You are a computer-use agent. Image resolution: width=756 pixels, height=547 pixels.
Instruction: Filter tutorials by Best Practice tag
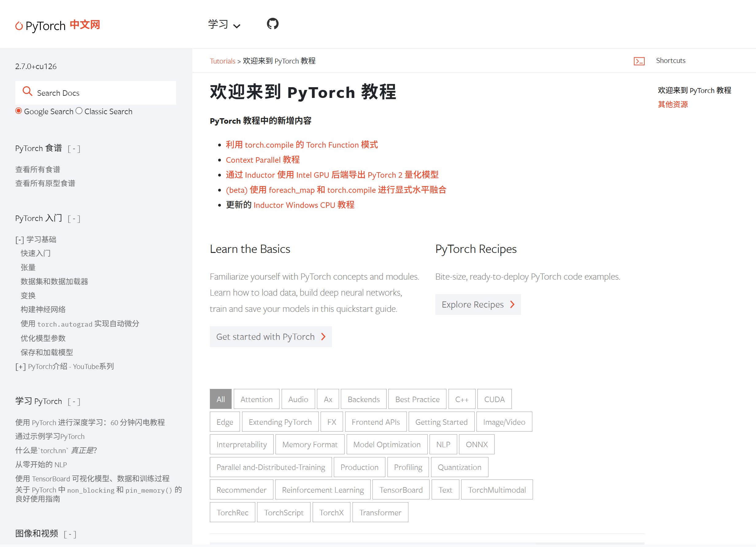417,399
